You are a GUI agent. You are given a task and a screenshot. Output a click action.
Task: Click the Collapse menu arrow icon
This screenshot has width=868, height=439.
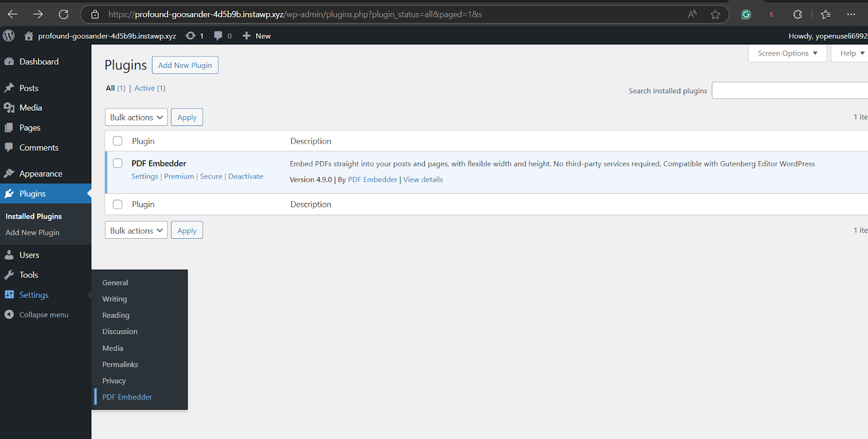9,315
